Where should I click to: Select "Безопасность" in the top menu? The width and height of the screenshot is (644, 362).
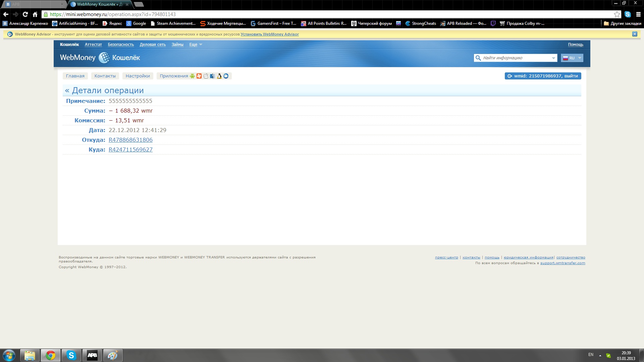click(x=121, y=45)
